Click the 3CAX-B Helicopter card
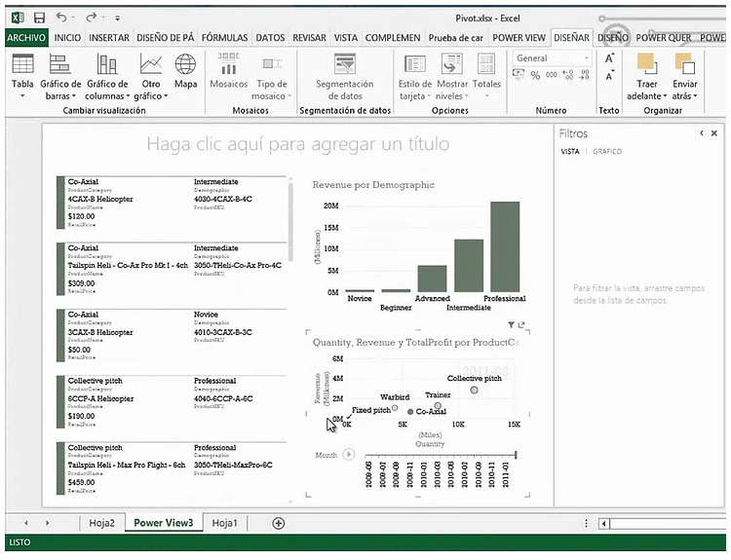 tap(172, 335)
